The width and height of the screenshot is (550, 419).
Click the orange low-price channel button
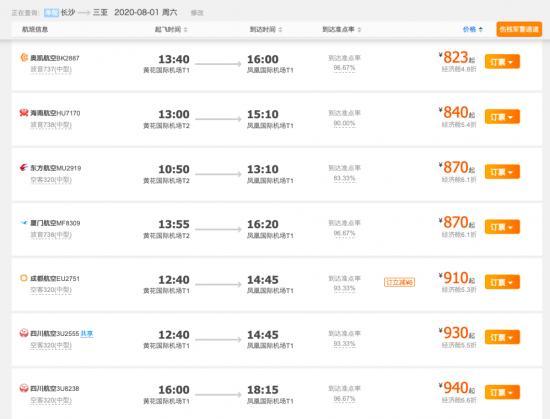519,29
